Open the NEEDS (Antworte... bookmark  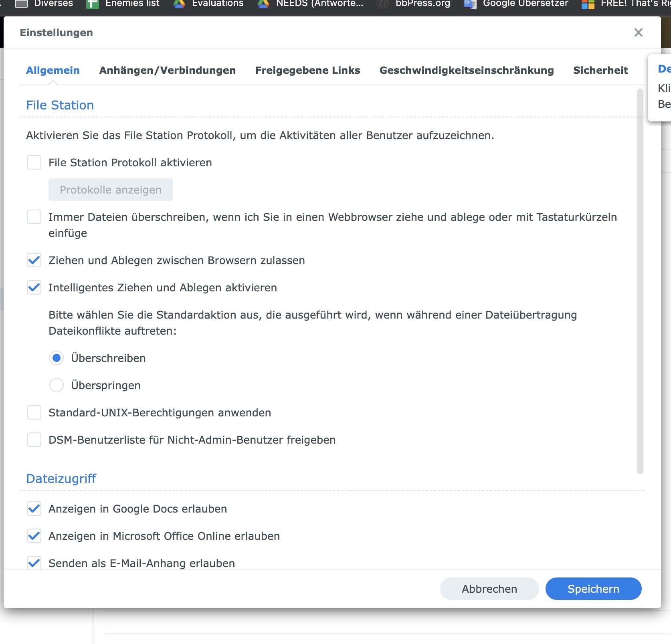tap(311, 4)
